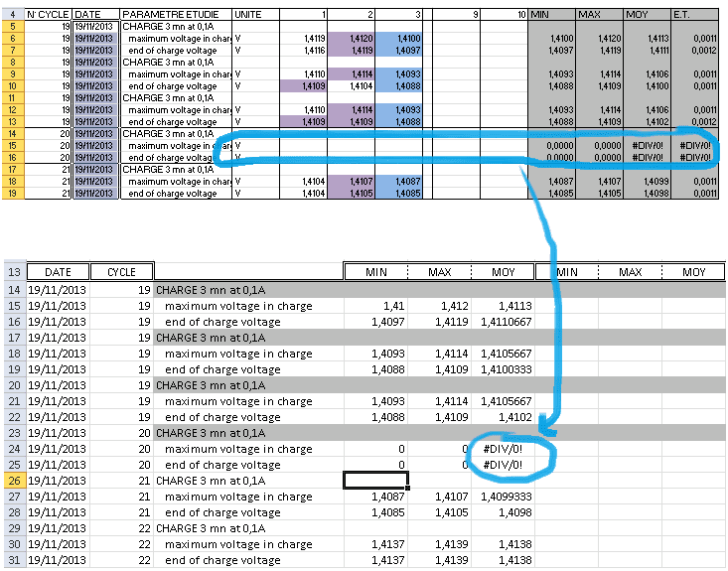Select the active empty cell in row 26

[x=375, y=481]
